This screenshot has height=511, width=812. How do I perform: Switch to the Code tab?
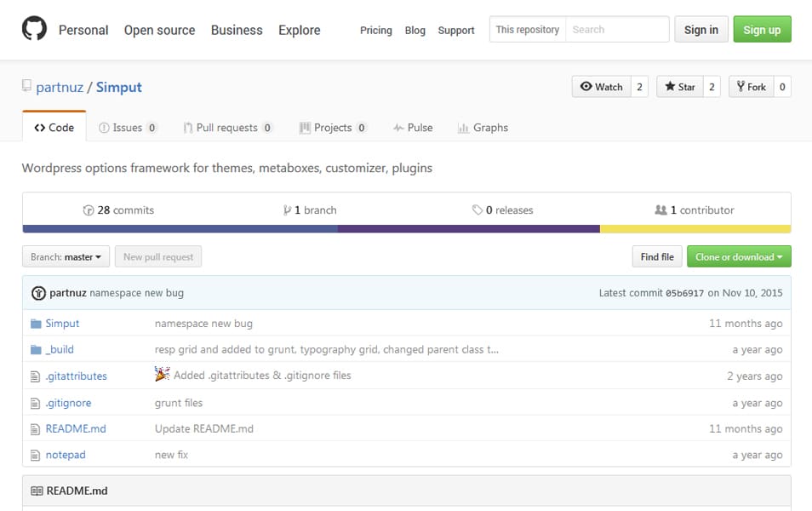(54, 128)
